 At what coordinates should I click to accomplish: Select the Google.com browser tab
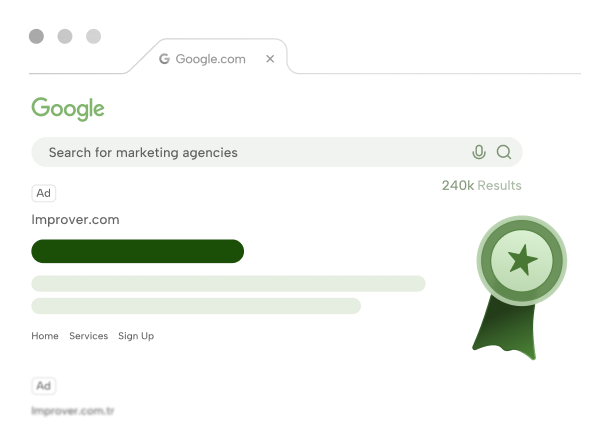click(x=210, y=59)
